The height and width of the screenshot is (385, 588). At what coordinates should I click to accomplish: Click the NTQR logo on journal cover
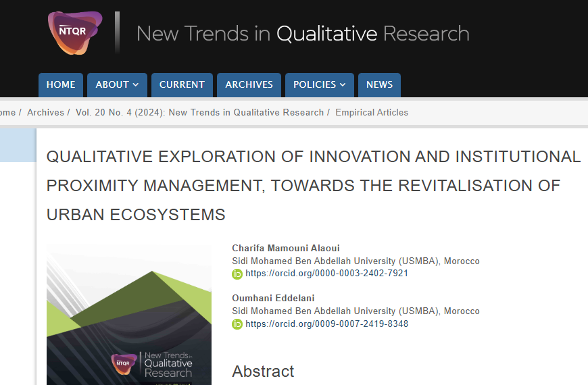point(124,364)
